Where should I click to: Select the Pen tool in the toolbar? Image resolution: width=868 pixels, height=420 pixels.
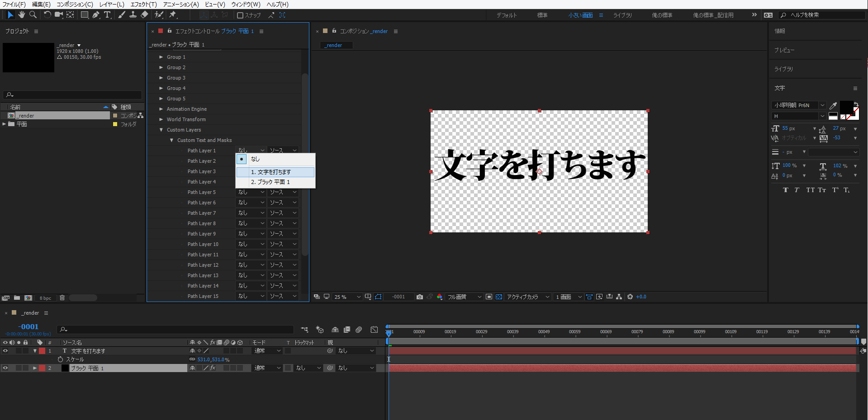[x=95, y=15]
